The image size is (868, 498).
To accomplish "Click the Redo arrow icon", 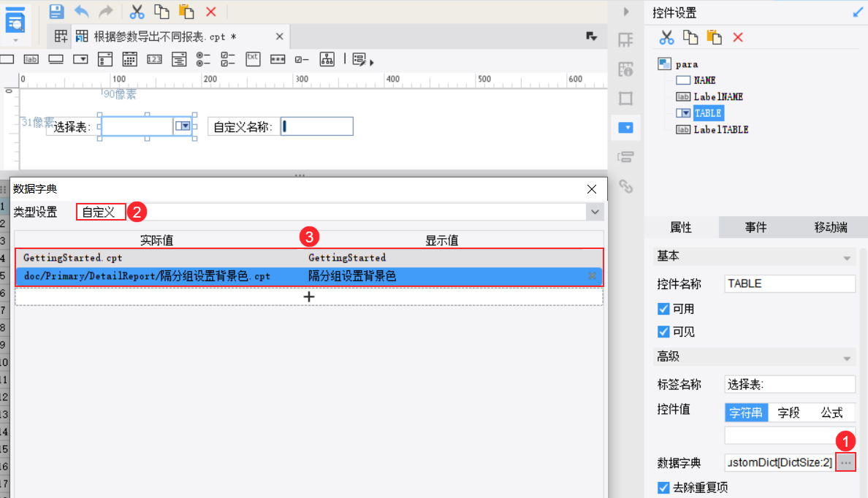I will coord(106,11).
